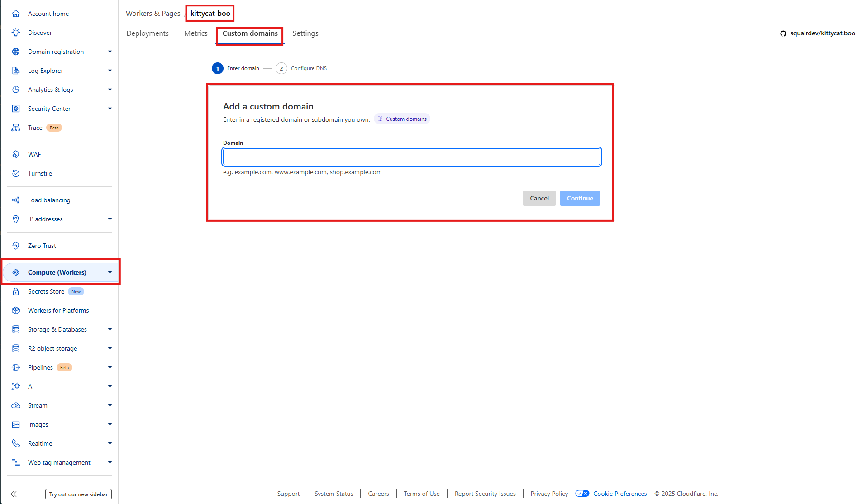Click the WAF shield icon
867x504 pixels.
(16, 154)
